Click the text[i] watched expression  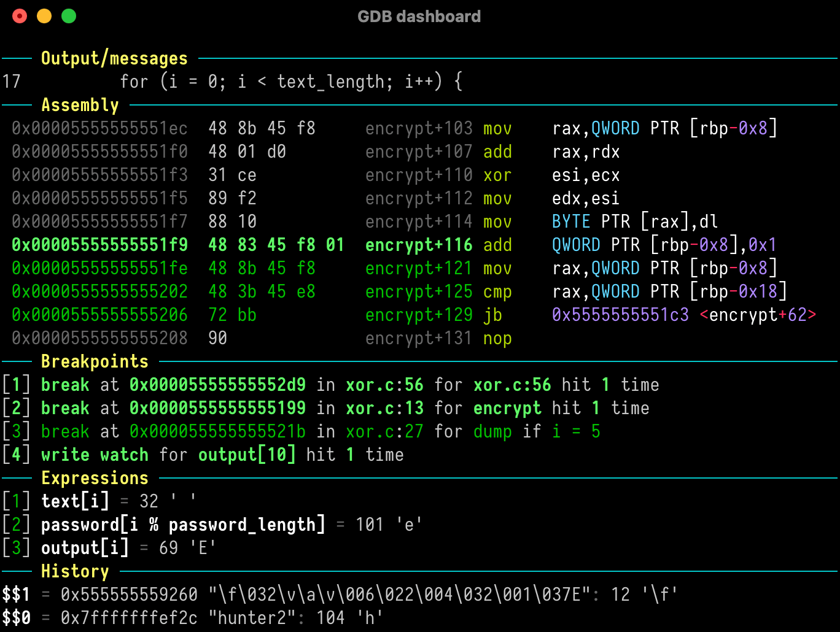(x=75, y=501)
